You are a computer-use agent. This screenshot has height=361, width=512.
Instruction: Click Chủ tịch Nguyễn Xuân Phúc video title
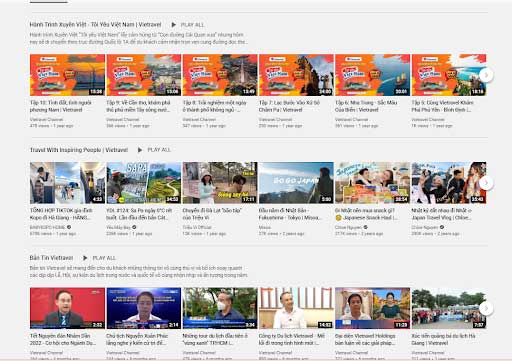137,339
